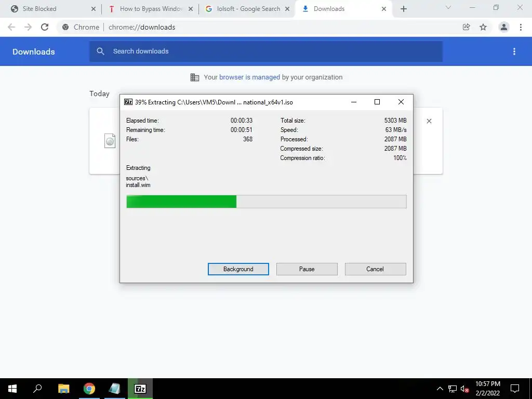Click the Total size value 5303 MB
The image size is (532, 399).
pyautogui.click(x=395, y=121)
